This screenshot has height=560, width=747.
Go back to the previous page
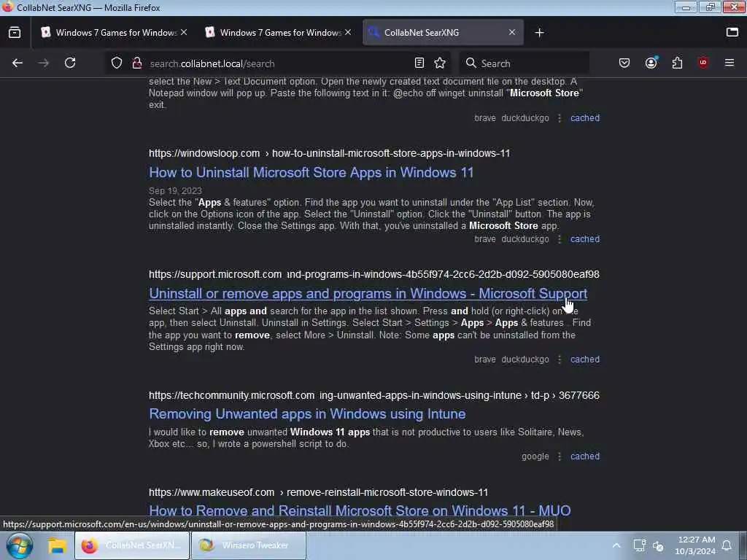pyautogui.click(x=18, y=63)
